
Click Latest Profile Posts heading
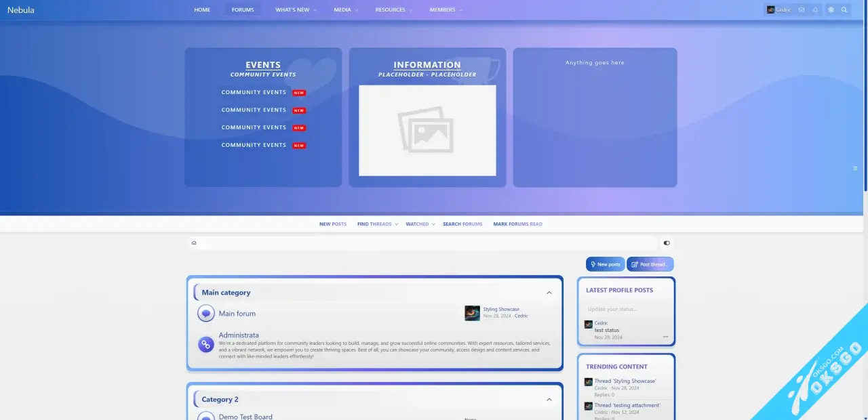(x=620, y=290)
